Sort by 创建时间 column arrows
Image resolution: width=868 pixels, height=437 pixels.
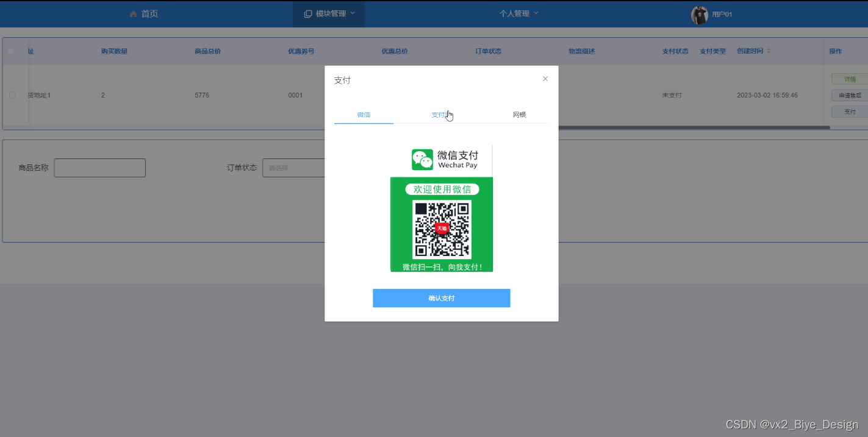click(x=769, y=51)
